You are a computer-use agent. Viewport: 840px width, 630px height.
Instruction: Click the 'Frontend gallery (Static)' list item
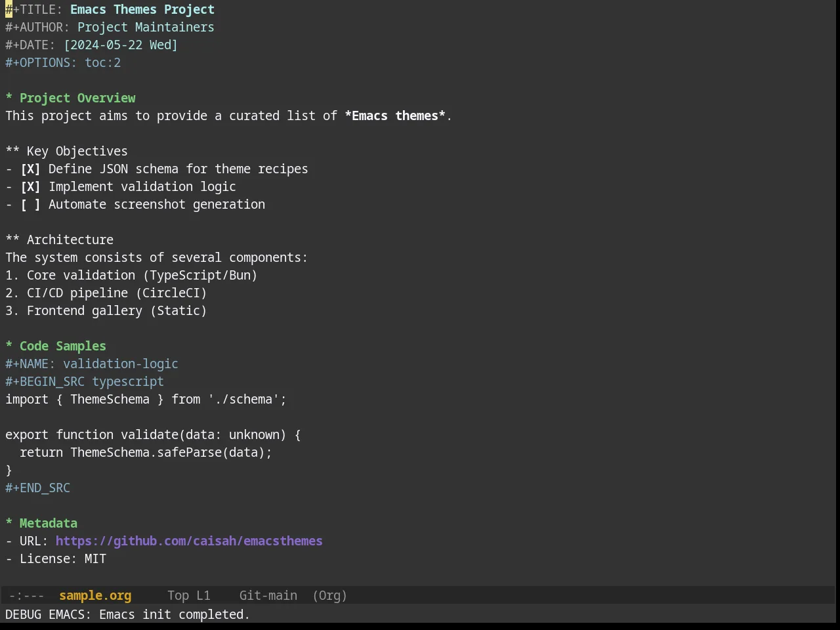pos(106,310)
